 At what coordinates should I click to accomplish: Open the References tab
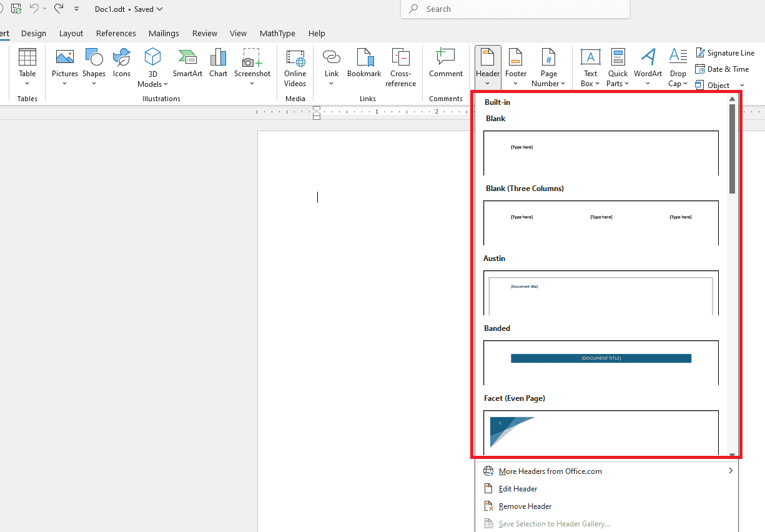[x=116, y=33]
